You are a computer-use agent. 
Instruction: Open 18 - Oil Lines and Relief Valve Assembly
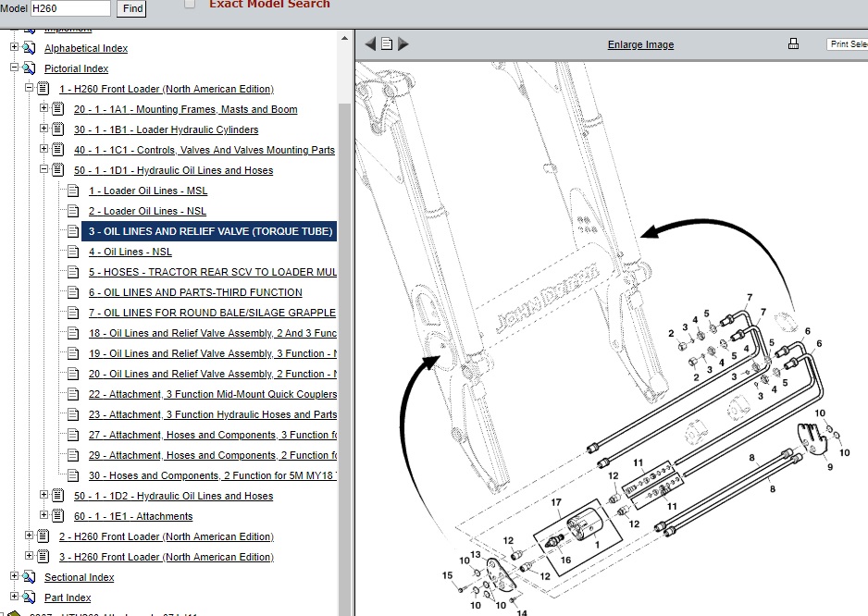[x=213, y=333]
